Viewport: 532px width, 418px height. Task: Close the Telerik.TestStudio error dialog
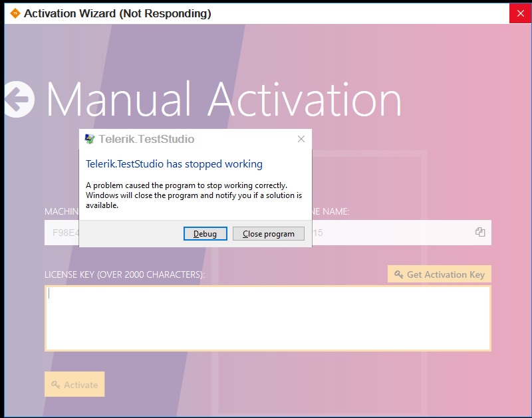(x=301, y=139)
